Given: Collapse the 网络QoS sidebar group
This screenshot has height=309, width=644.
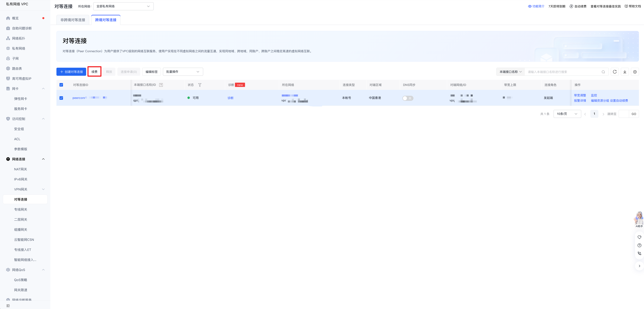Looking at the screenshot, I should tap(43, 270).
